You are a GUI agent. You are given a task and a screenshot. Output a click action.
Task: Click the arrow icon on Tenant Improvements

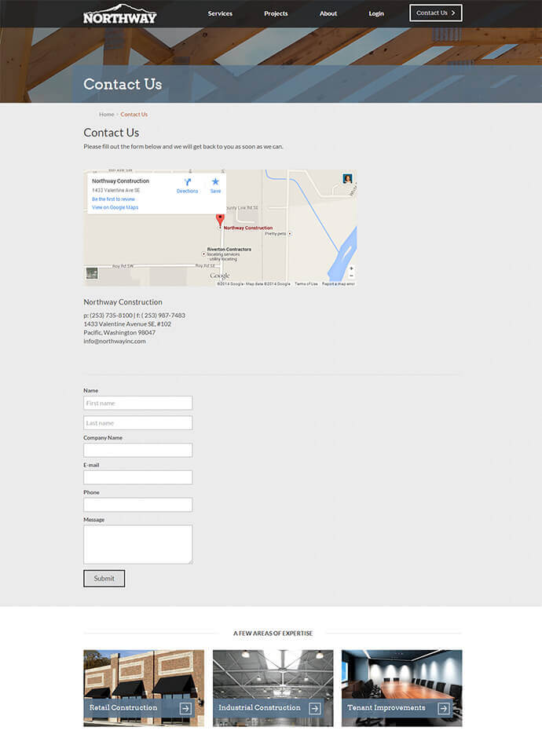[443, 708]
